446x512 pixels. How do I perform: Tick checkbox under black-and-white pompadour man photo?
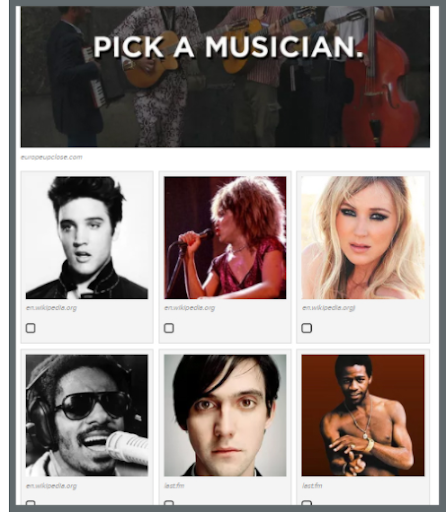pos(31,328)
